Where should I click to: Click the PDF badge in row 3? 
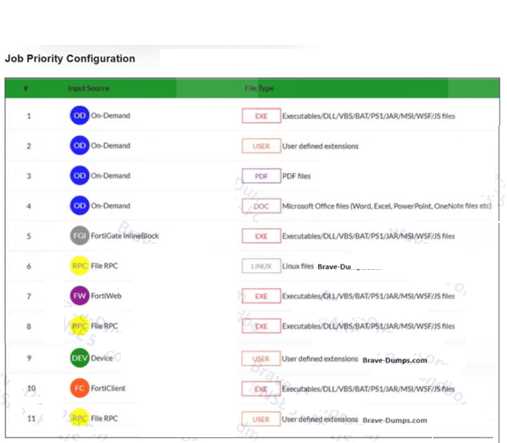click(261, 176)
